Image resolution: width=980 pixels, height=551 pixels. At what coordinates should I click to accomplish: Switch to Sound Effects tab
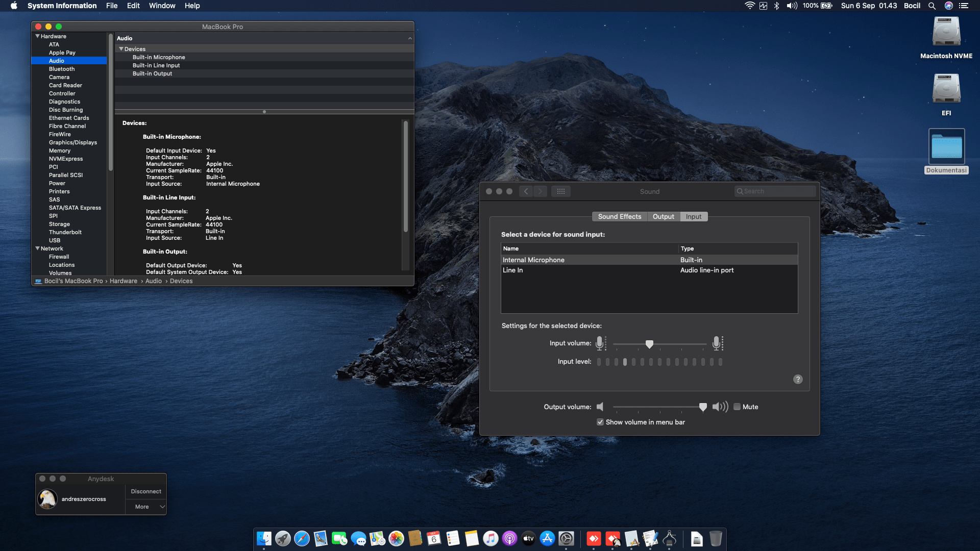[619, 216]
